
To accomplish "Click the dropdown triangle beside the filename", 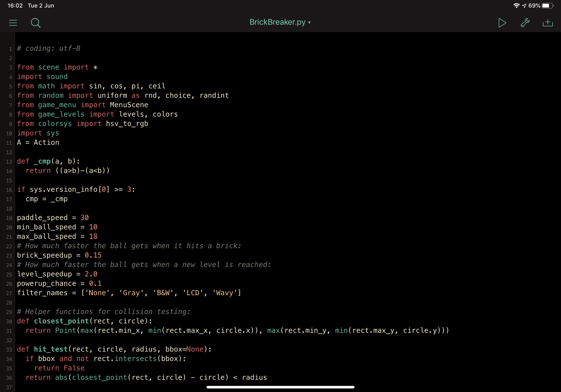I will point(309,23).
